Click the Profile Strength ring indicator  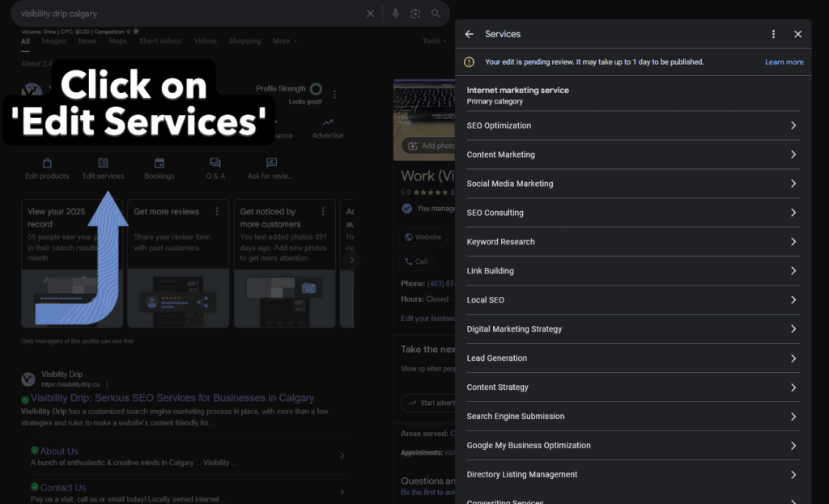pos(317,89)
